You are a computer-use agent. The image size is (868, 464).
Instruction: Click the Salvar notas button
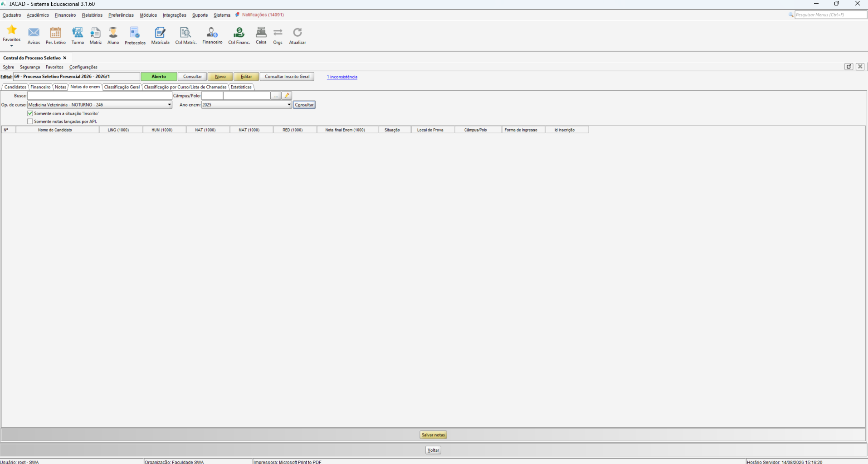tap(433, 435)
